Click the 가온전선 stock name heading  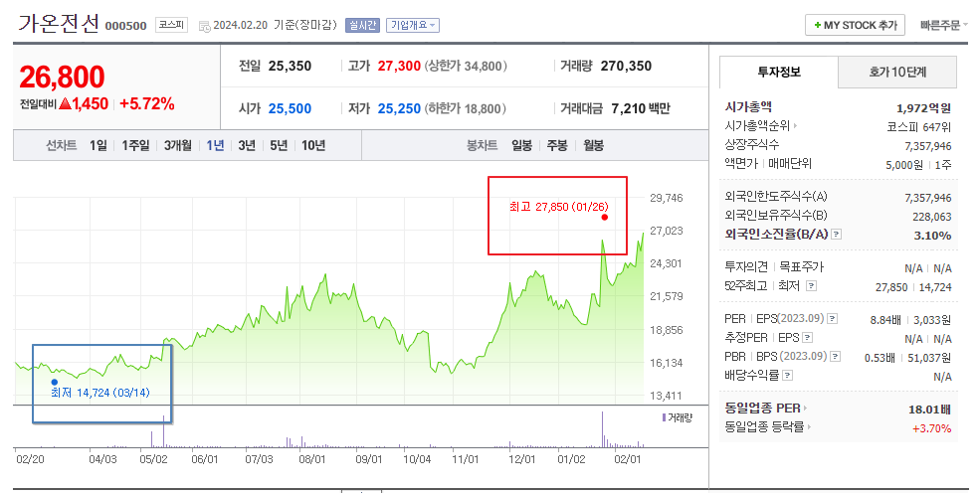[x=58, y=24]
